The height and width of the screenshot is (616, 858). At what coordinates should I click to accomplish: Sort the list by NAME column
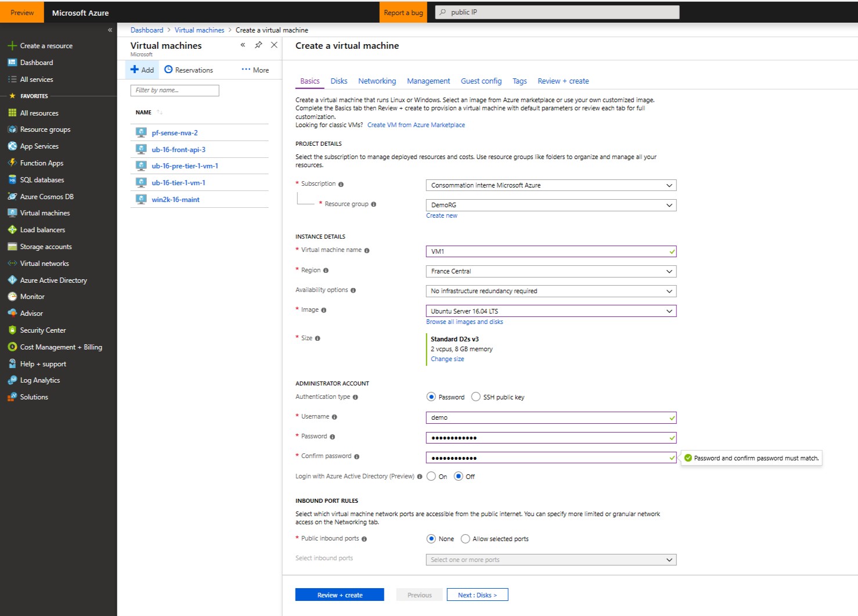pyautogui.click(x=144, y=113)
